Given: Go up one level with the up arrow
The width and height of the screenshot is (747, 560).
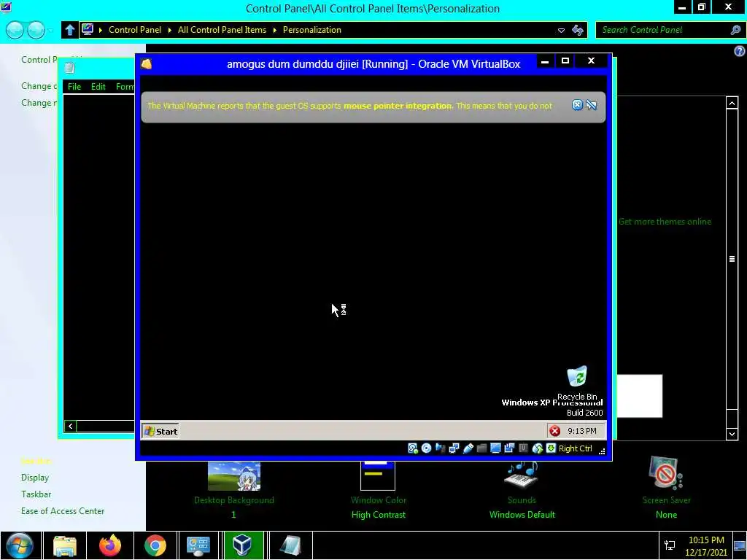Looking at the screenshot, I should point(70,30).
